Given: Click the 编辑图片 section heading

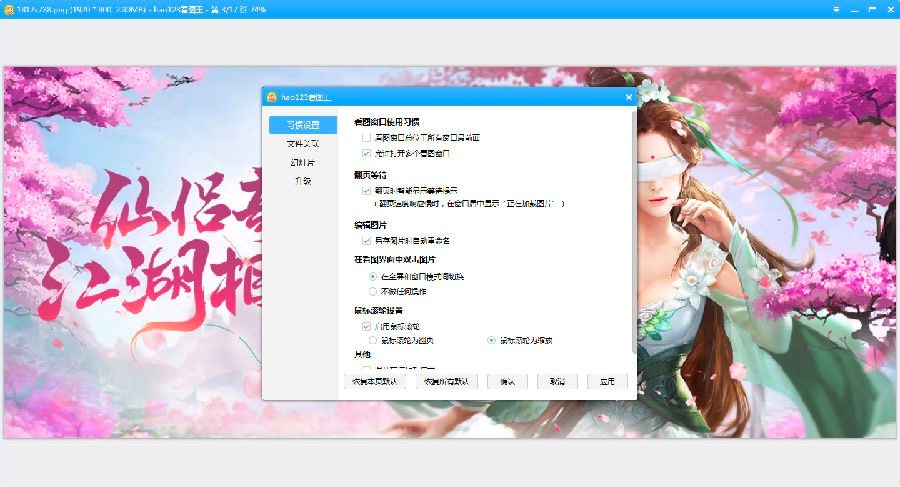Looking at the screenshot, I should [x=370, y=225].
